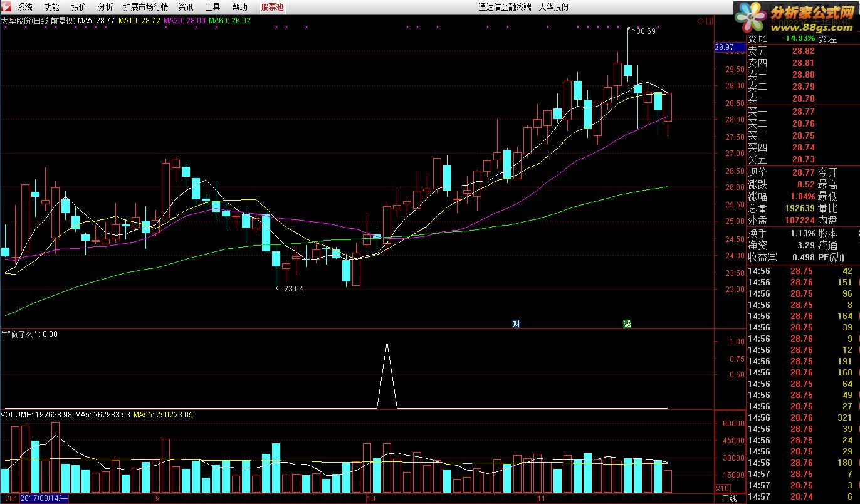The image size is (860, 504).
Task: Select the 买一 28.77 order row
Action: [x=803, y=112]
